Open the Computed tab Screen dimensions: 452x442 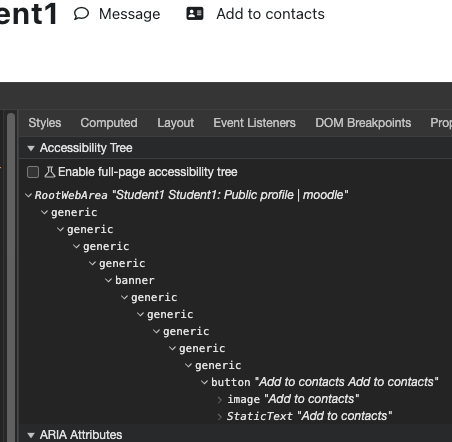(x=109, y=123)
